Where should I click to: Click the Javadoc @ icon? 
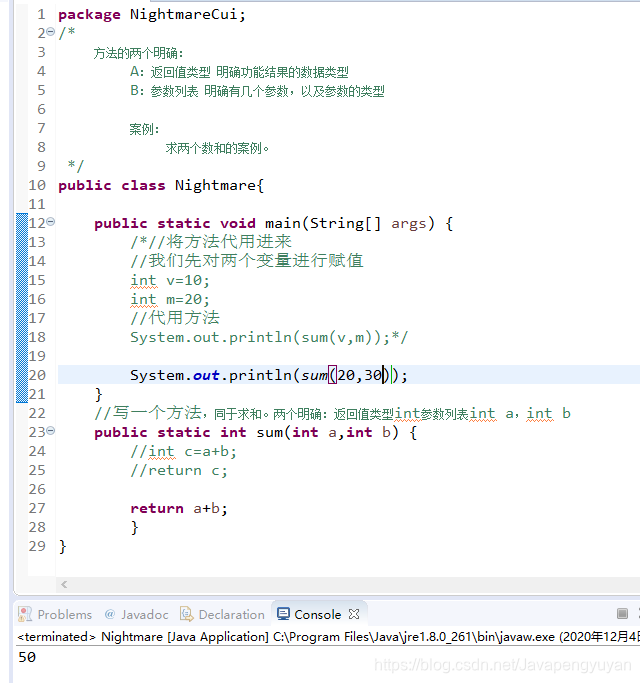[x=110, y=614]
